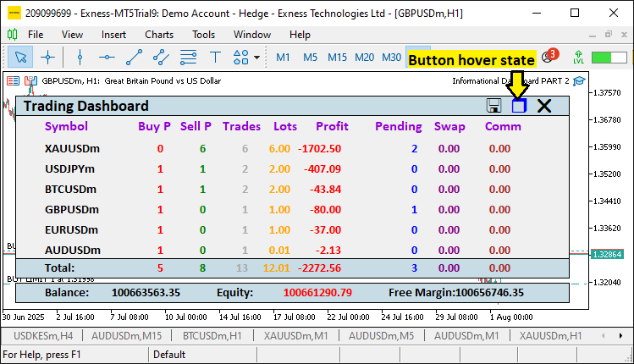This screenshot has height=364, width=634.
Task: Click the dashboard save (floppy) icon
Action: [x=493, y=106]
